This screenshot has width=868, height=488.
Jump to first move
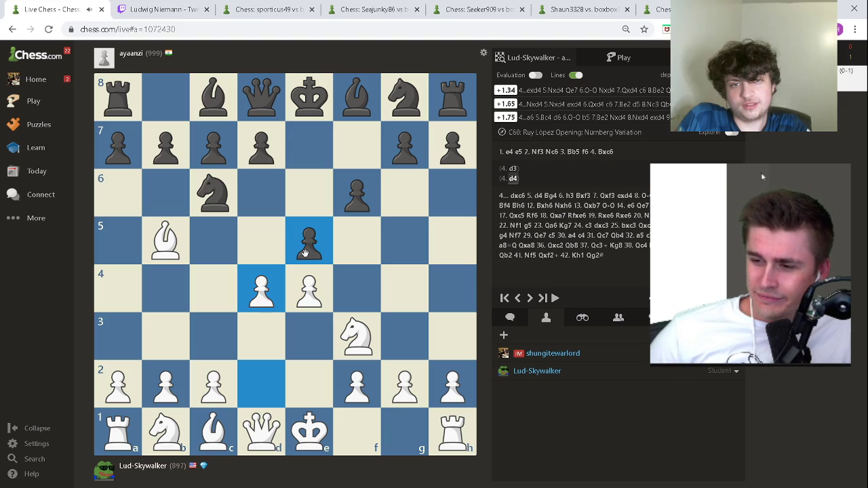[x=505, y=298]
